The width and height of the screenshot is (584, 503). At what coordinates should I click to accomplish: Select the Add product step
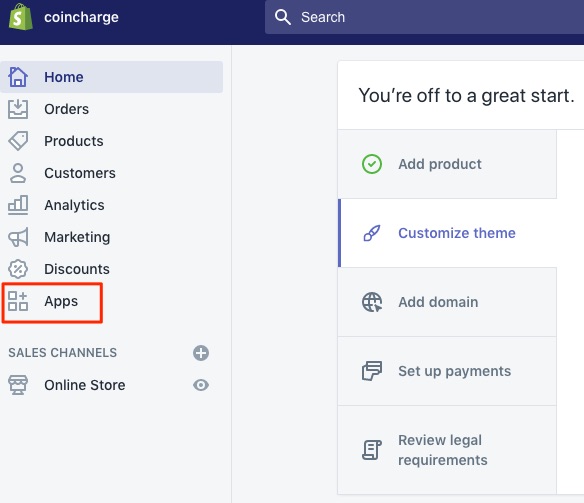[447, 164]
